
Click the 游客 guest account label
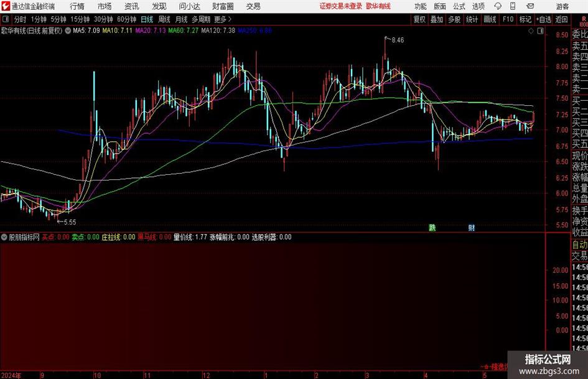(x=562, y=6)
